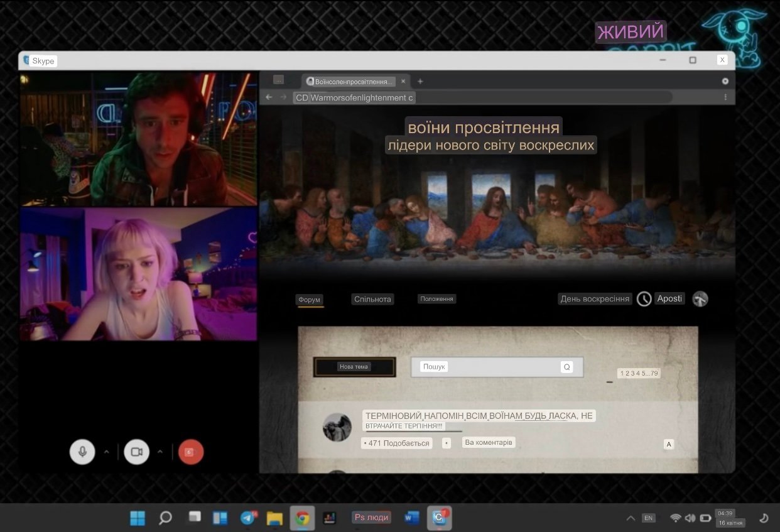Open volume control in system tray

click(x=690, y=518)
